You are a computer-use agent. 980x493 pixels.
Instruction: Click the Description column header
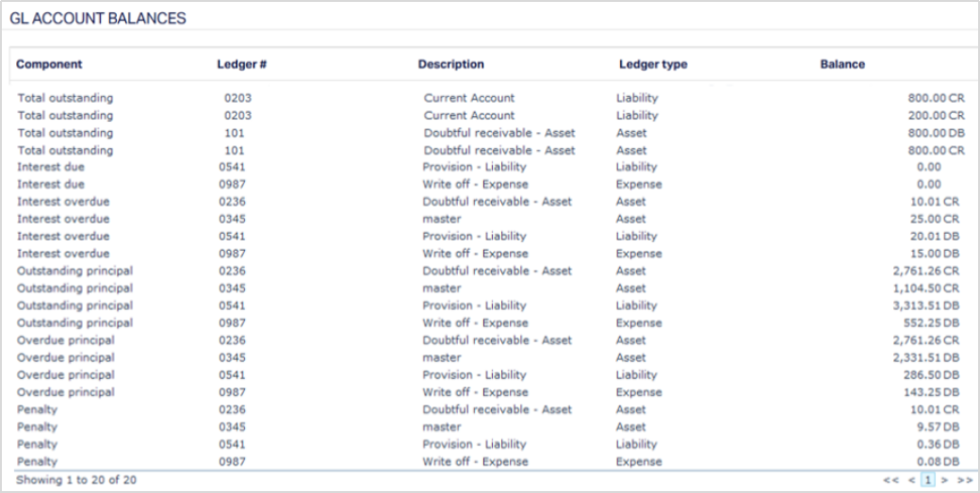coord(450,65)
